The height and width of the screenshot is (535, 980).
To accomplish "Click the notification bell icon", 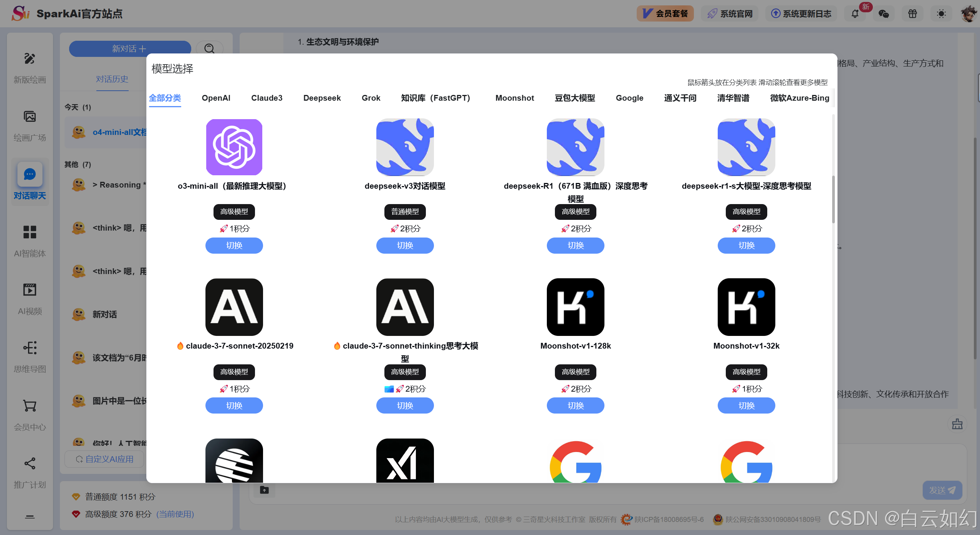I will pos(855,14).
